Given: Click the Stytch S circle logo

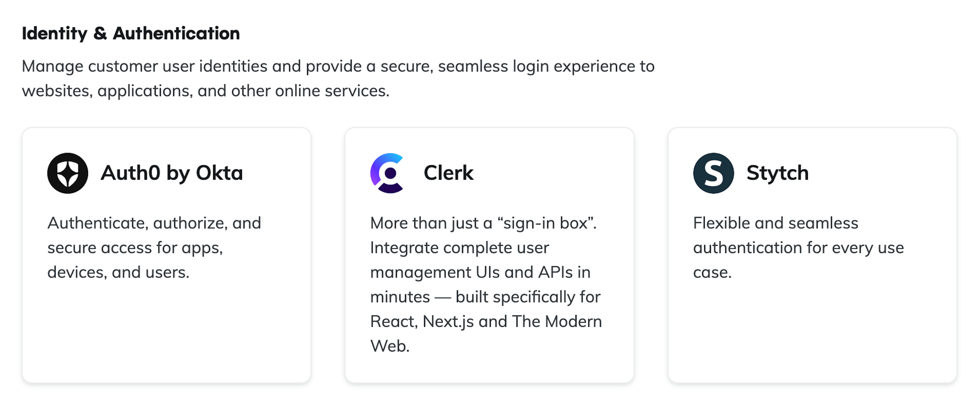Looking at the screenshot, I should [x=713, y=173].
